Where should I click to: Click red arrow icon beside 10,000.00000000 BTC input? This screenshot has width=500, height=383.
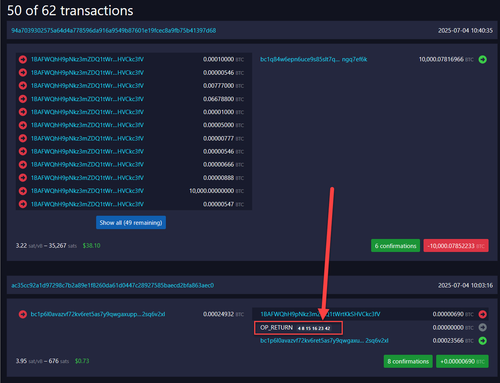[x=23, y=191]
